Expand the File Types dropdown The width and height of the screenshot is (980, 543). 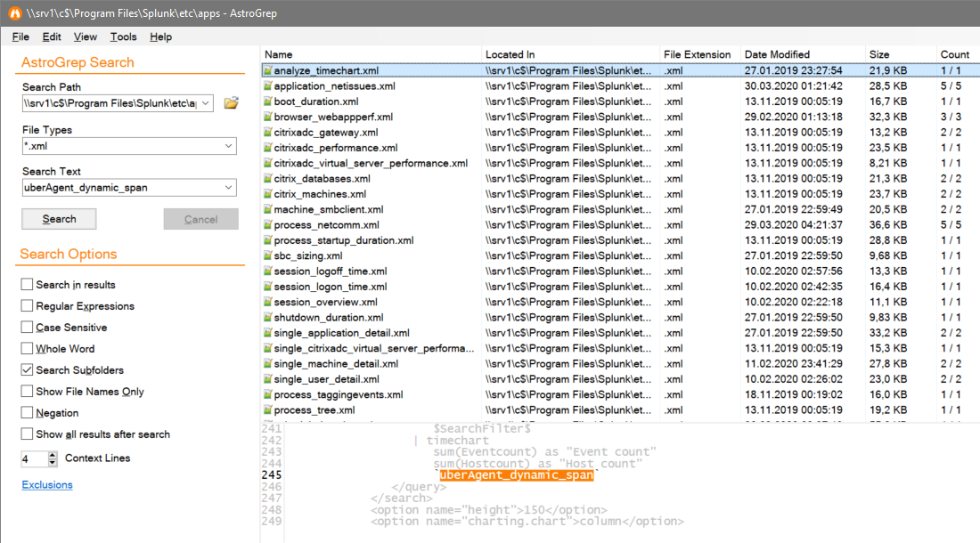click(229, 146)
